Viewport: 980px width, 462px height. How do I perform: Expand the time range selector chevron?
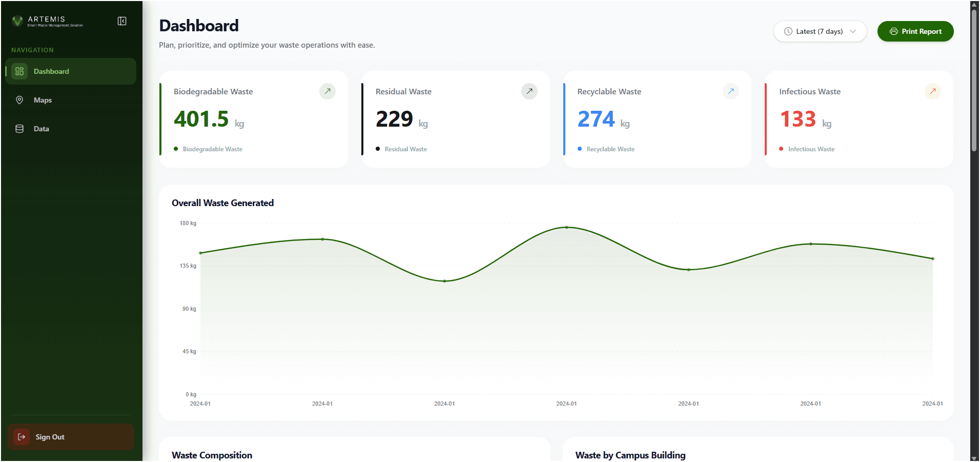[x=853, y=31]
